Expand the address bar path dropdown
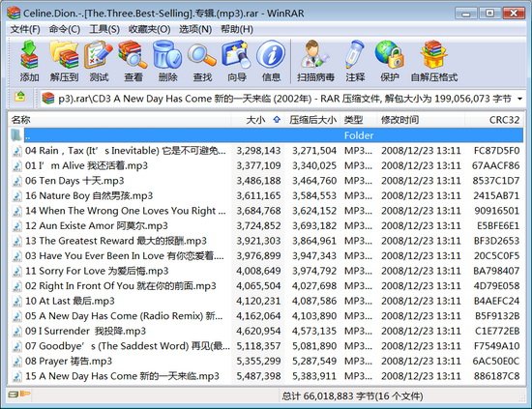Screen dimensions: 532x409 click(519, 99)
